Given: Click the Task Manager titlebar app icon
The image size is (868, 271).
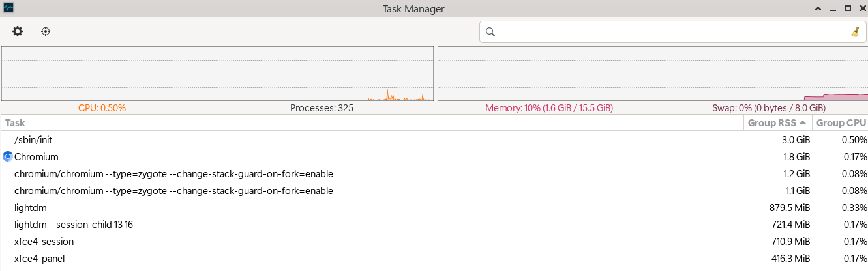Looking at the screenshot, I should tap(8, 8).
